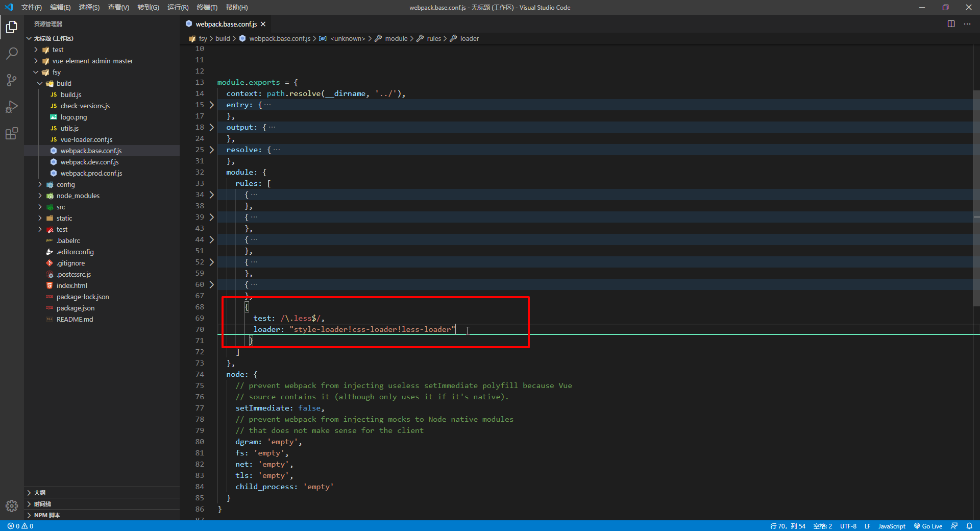This screenshot has height=531, width=980.
Task: Collapse the fsy folder
Action: point(102,72)
